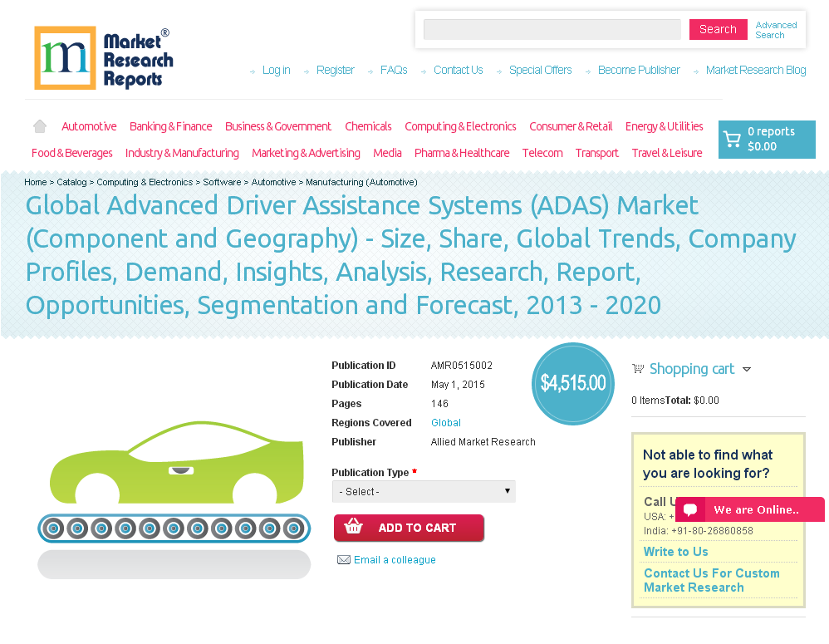The height and width of the screenshot is (644, 829).
Task: Open the shopping cart showing 0 reports
Action: click(766, 140)
